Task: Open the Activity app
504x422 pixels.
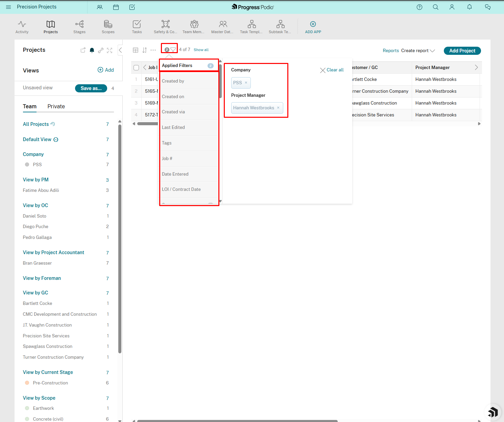Action: (22, 27)
